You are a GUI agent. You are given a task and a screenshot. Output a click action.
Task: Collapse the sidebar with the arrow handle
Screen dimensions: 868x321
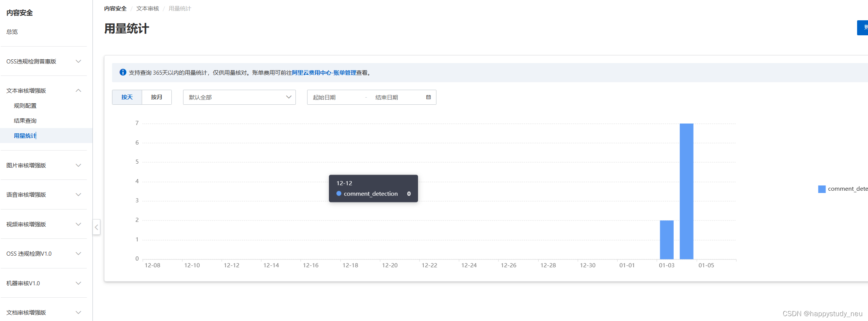click(x=97, y=227)
